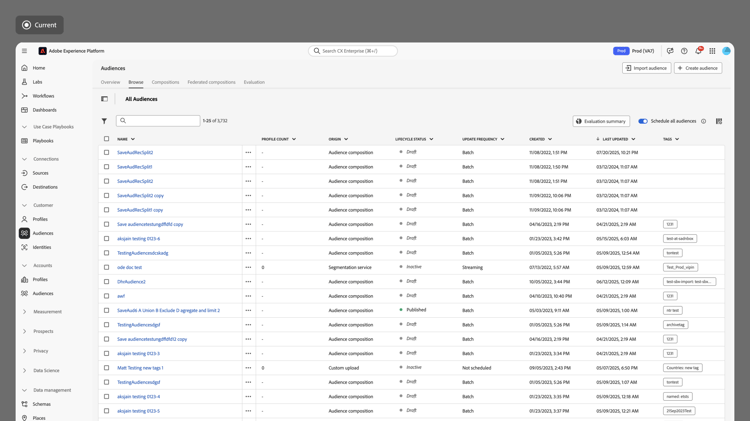Open Lifecycle Status column menu

click(431, 139)
